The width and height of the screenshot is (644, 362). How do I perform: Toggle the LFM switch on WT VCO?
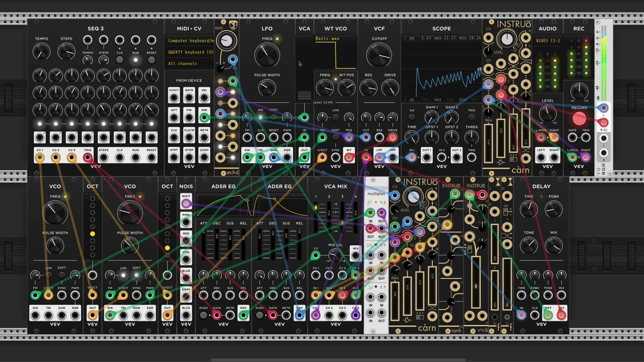pyautogui.click(x=336, y=117)
